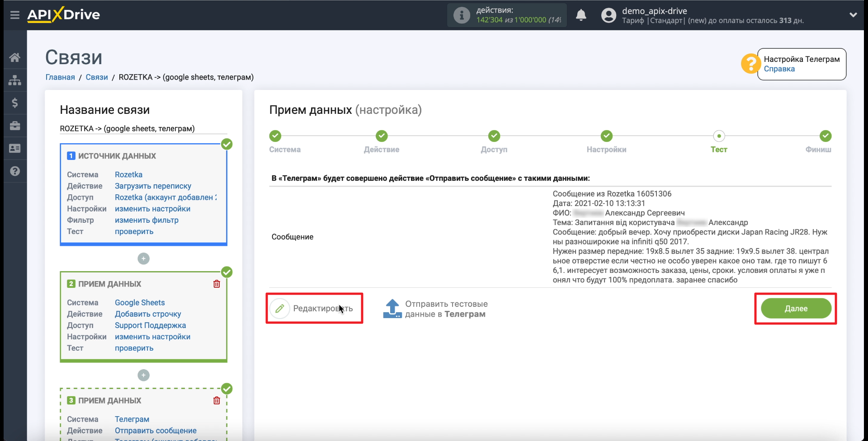Image resolution: width=868 pixels, height=441 pixels.
Task: Add step after Google Sheets block
Action: 143,375
